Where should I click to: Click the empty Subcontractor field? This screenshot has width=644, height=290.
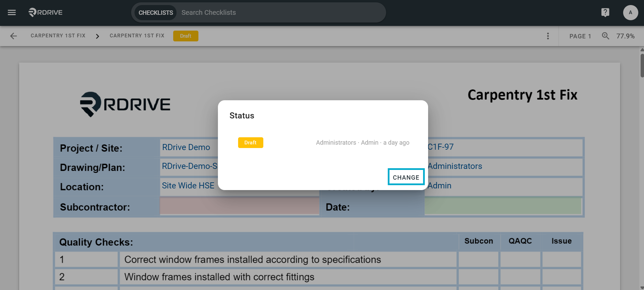coord(239,206)
